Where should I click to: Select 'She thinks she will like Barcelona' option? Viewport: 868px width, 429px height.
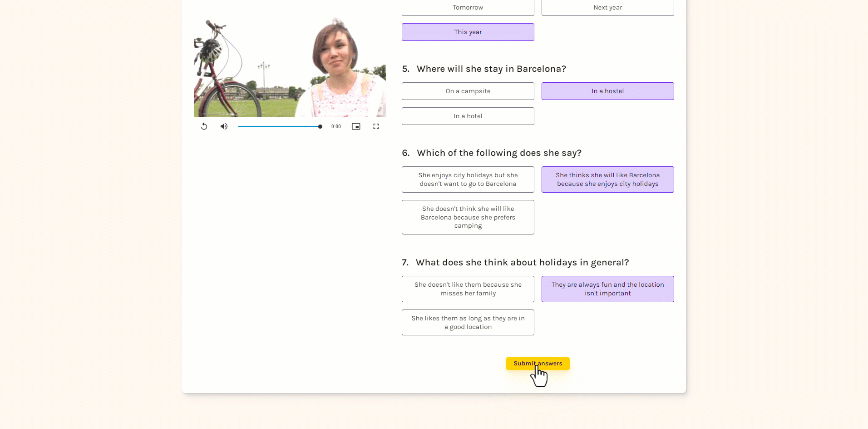coord(608,180)
